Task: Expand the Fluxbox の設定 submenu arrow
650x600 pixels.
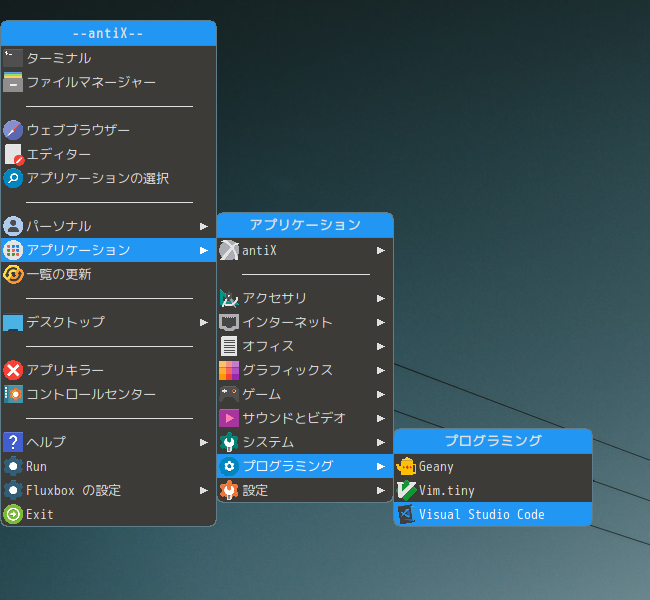Action: pyautogui.click(x=204, y=491)
